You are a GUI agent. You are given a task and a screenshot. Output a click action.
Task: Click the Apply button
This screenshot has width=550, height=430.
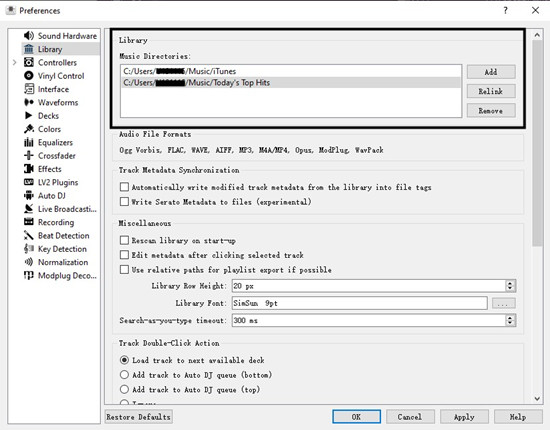tap(464, 417)
